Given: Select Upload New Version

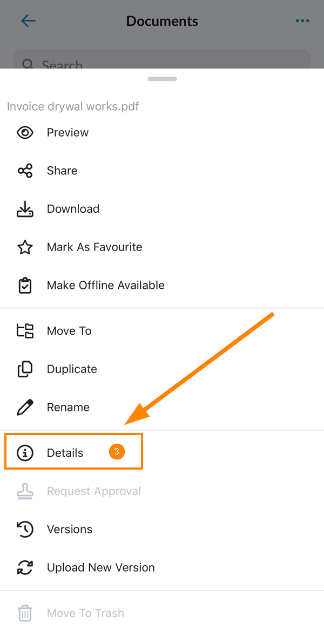Looking at the screenshot, I should click(162, 567).
